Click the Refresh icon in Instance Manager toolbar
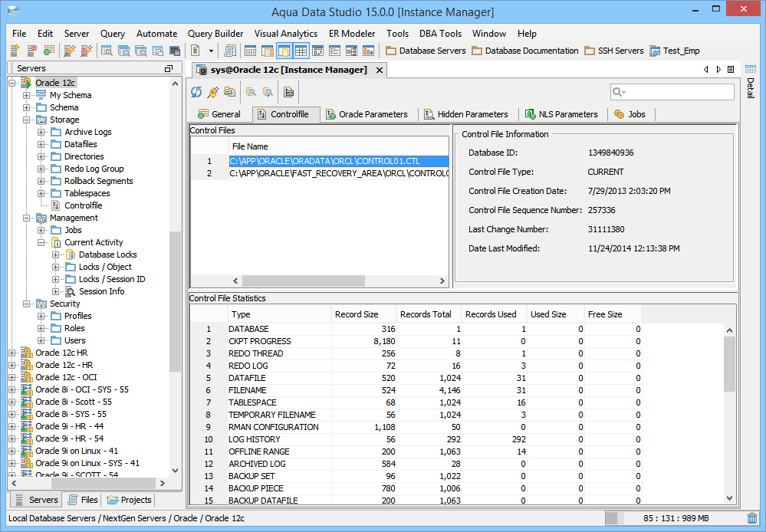This screenshot has width=766, height=532. [x=197, y=92]
